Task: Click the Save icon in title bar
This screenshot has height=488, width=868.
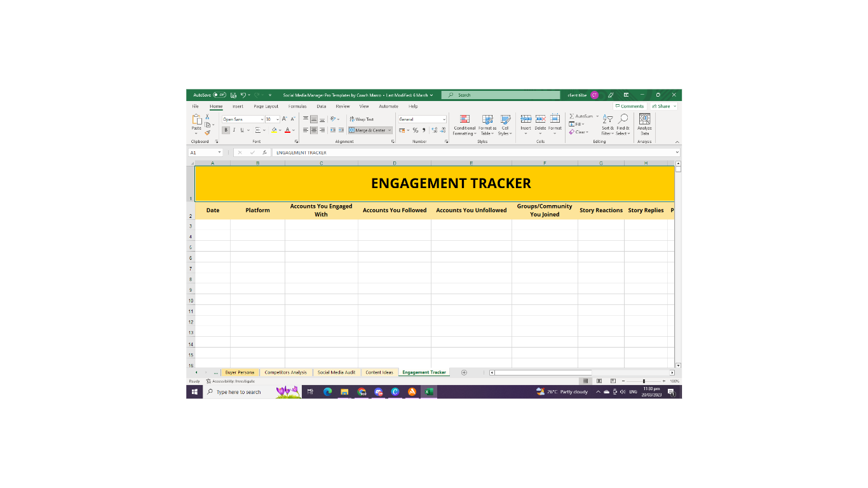Action: [x=234, y=95]
